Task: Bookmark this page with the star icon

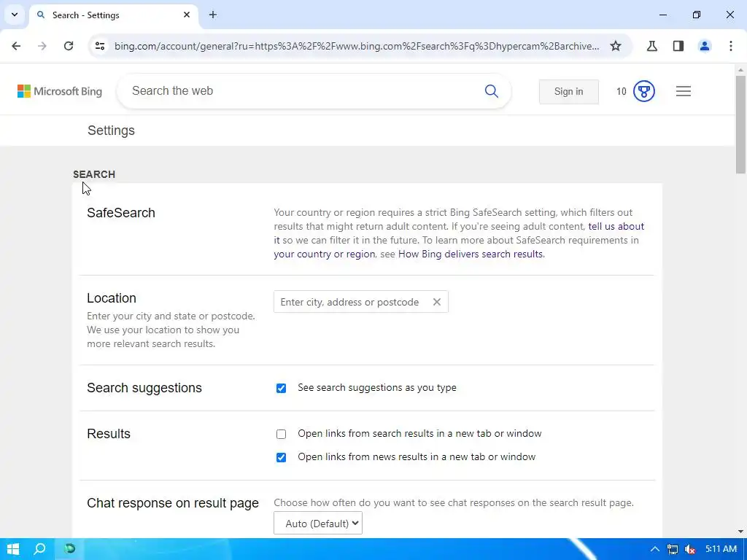Action: point(616,46)
